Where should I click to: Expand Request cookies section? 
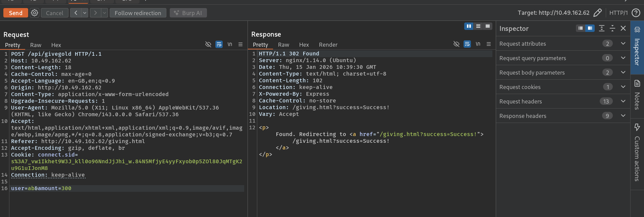click(623, 87)
